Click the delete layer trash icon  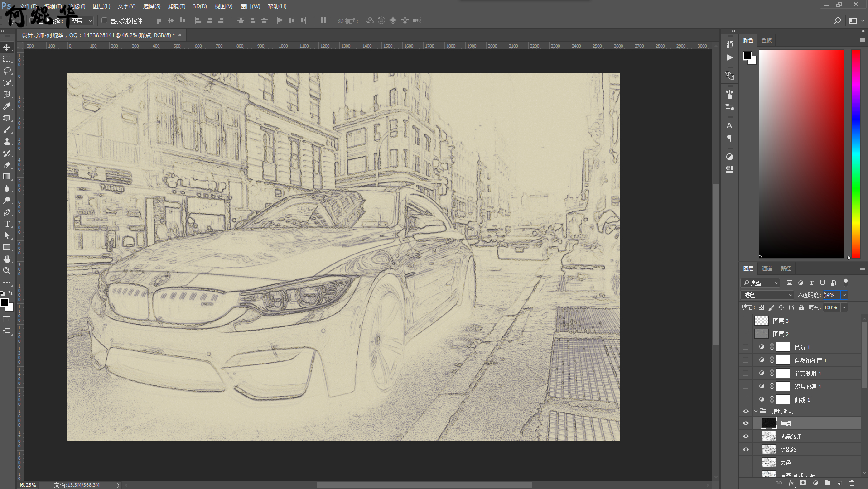(852, 483)
